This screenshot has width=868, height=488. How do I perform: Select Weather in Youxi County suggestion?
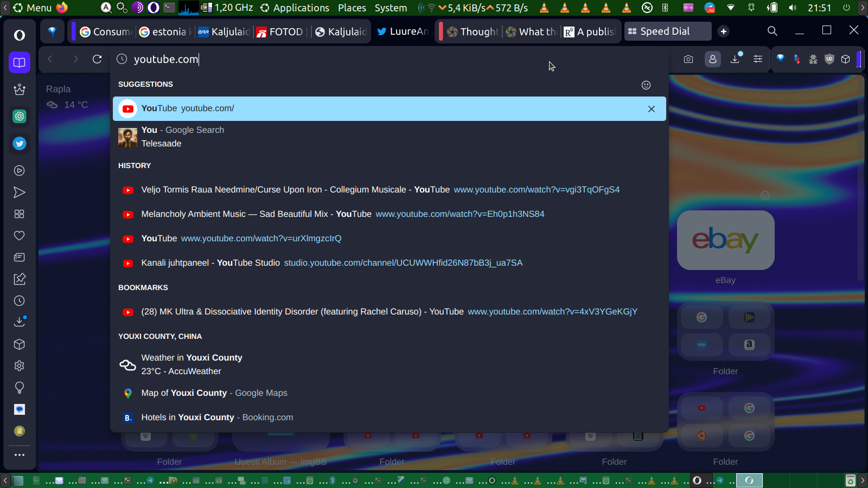tap(390, 364)
